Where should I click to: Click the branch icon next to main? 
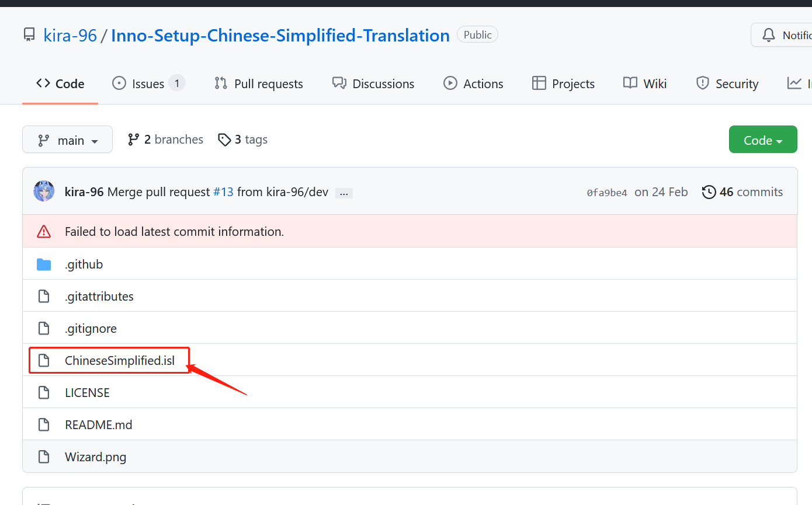click(x=44, y=140)
